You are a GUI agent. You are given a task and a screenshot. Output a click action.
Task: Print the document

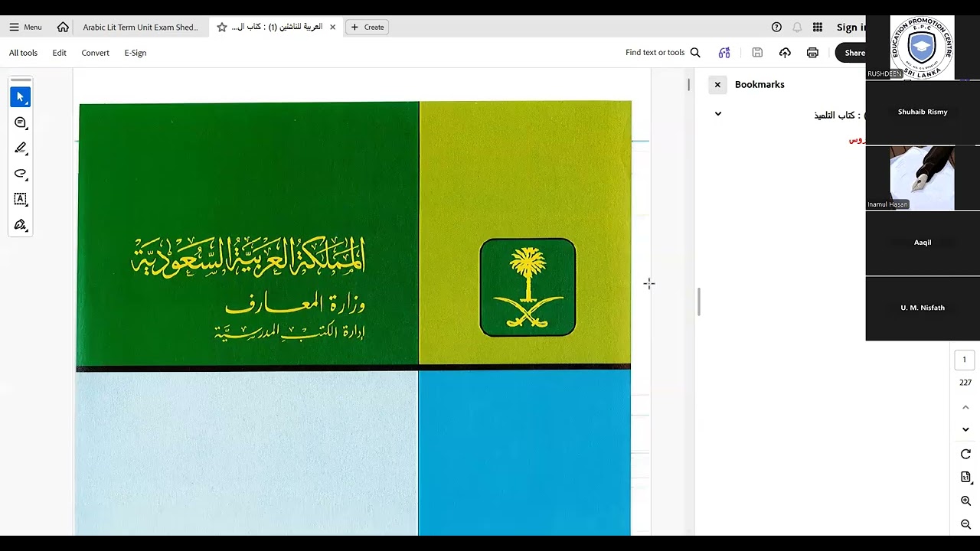[812, 53]
